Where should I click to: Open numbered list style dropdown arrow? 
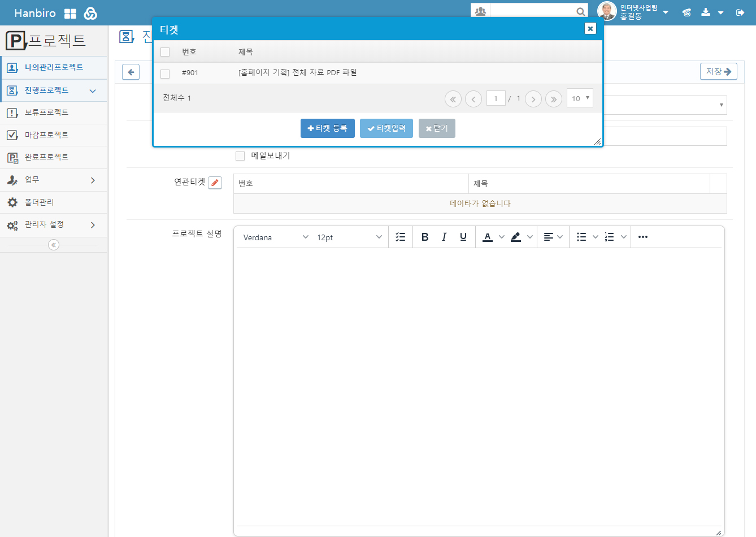click(624, 237)
